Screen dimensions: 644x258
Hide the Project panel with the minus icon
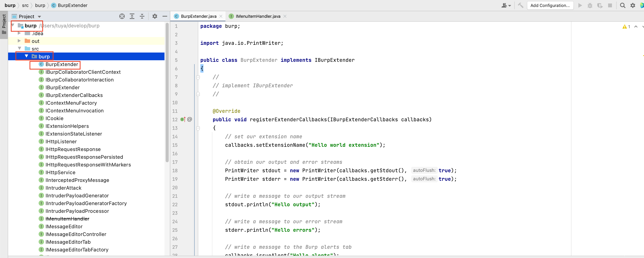pyautogui.click(x=165, y=16)
